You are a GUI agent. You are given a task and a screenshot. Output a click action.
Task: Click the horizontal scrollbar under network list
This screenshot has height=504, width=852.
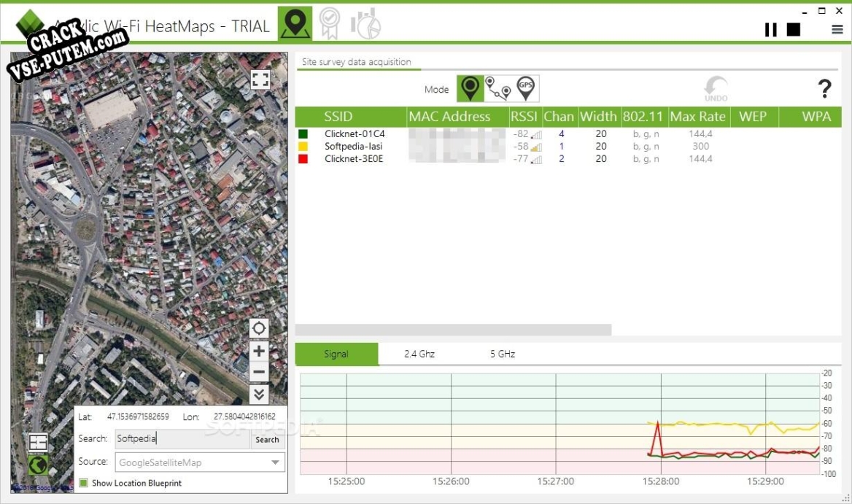453,330
